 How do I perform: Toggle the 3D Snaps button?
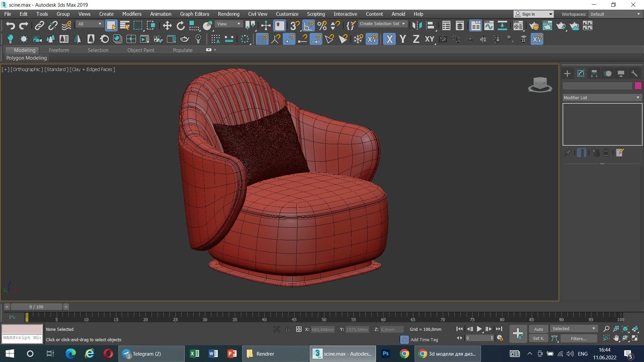(x=295, y=25)
